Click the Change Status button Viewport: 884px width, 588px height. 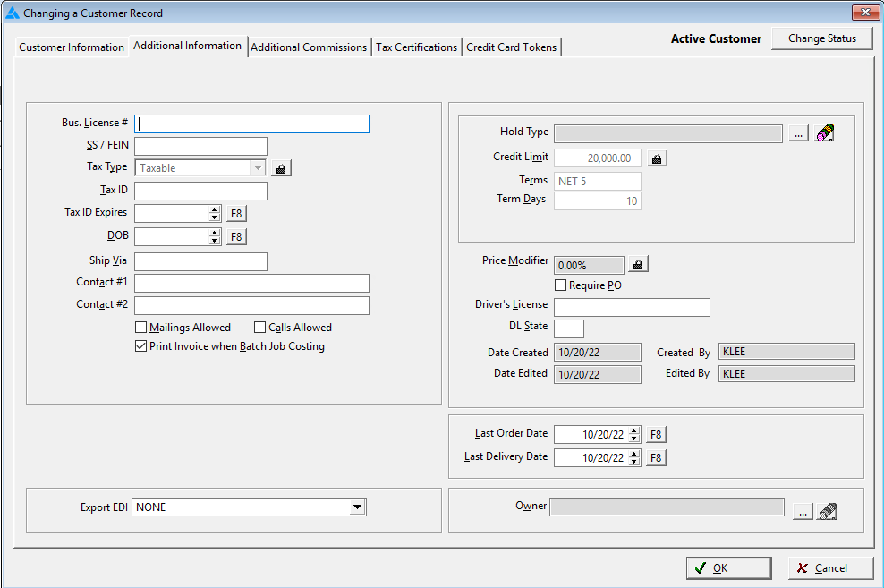tap(822, 38)
